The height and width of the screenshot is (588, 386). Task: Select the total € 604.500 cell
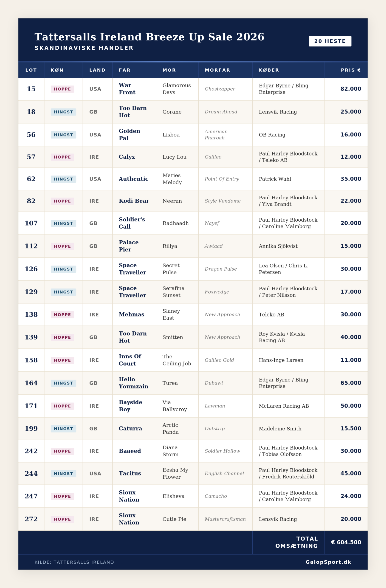coord(346,543)
